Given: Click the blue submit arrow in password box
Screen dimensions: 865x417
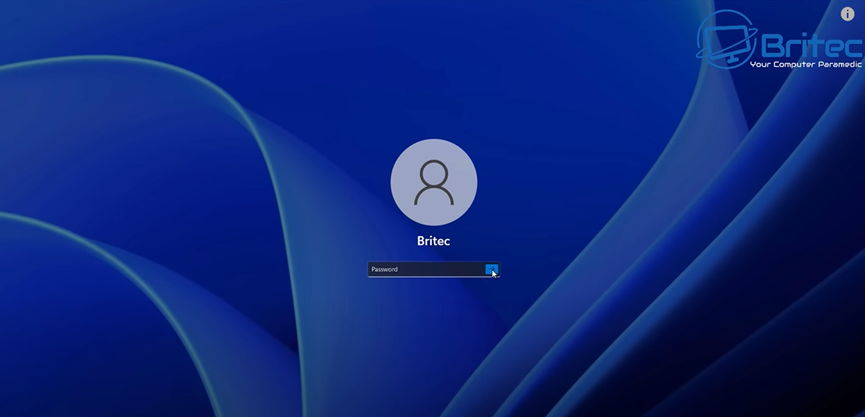Looking at the screenshot, I should point(492,269).
